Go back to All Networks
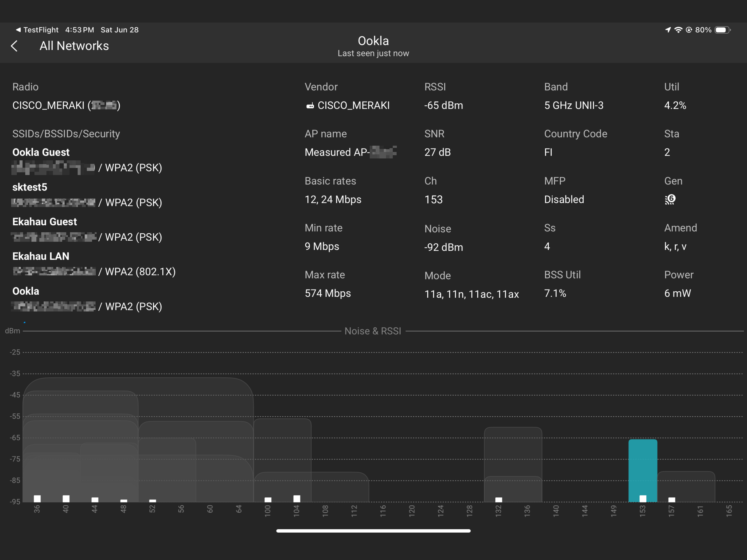Viewport: 747px width, 560px height. point(74,46)
